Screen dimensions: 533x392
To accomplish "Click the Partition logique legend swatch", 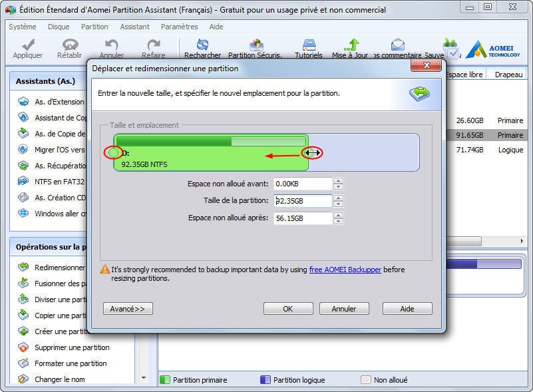I will tap(265, 379).
